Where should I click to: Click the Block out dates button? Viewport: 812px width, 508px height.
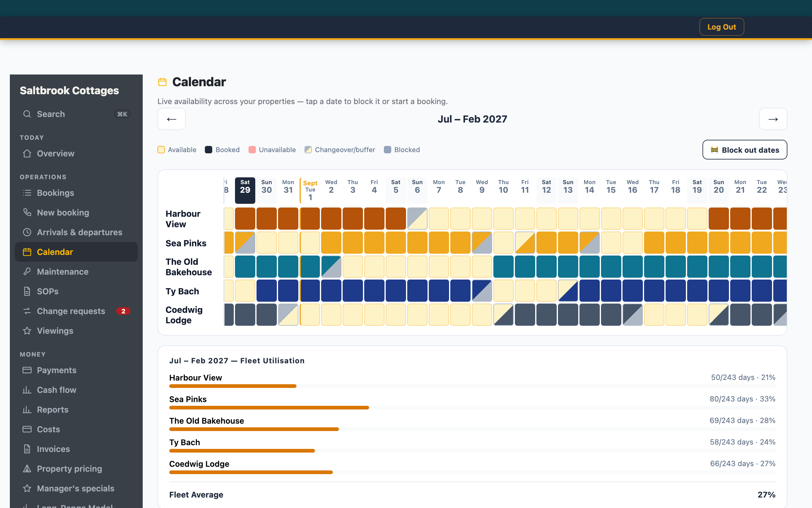pos(745,150)
